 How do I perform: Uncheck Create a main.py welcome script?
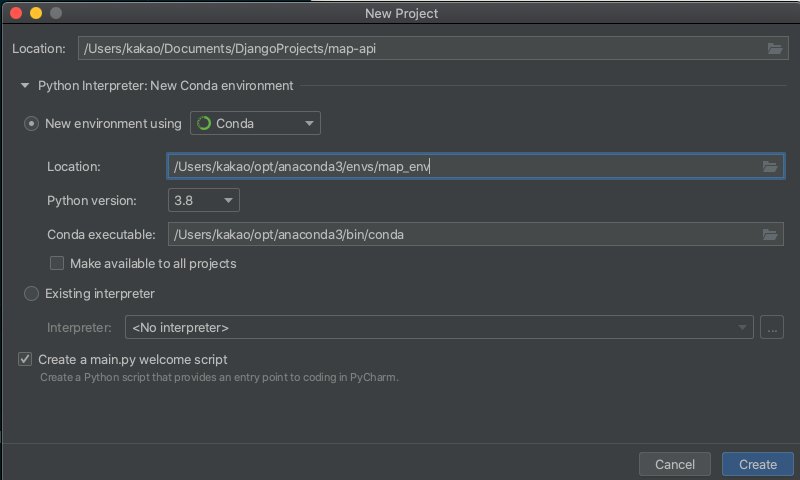tap(25, 359)
